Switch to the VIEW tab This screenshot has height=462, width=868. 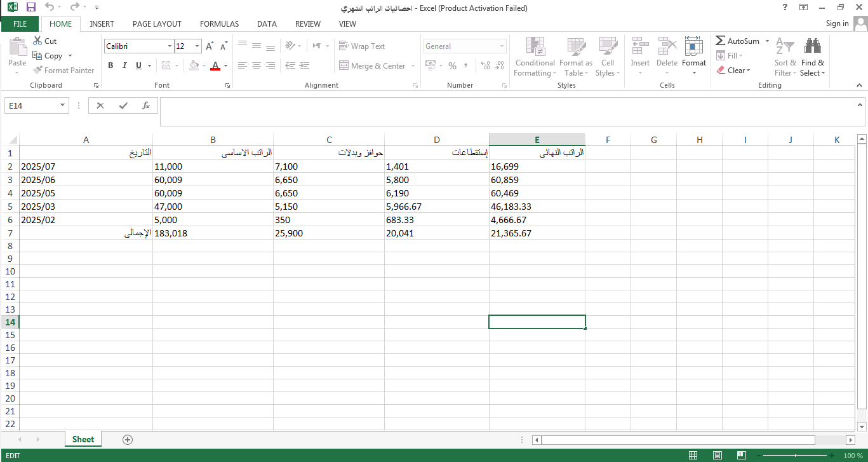pos(347,24)
